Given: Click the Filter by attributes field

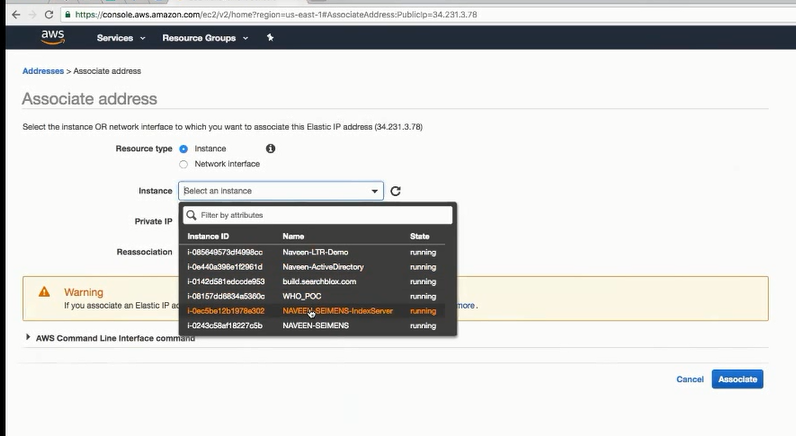Looking at the screenshot, I should coord(318,215).
